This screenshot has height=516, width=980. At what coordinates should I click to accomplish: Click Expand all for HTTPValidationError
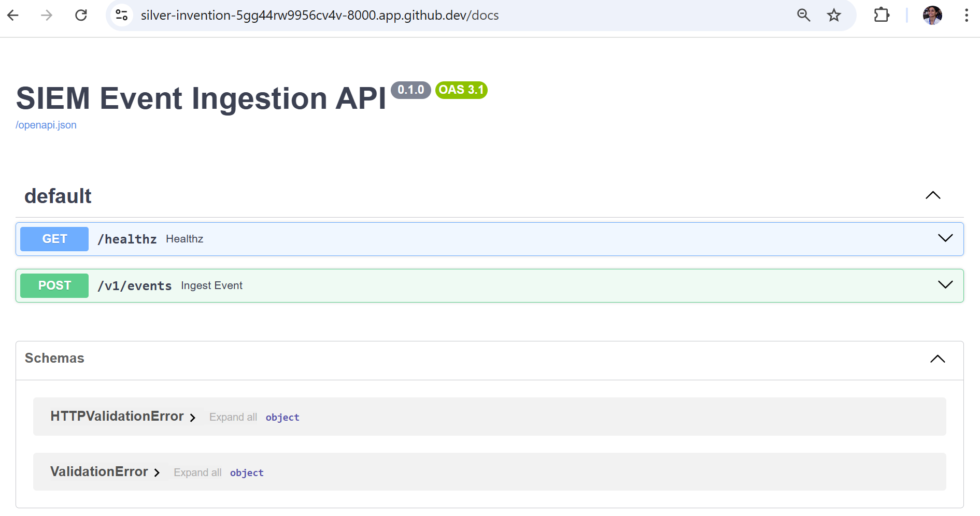[x=233, y=417]
